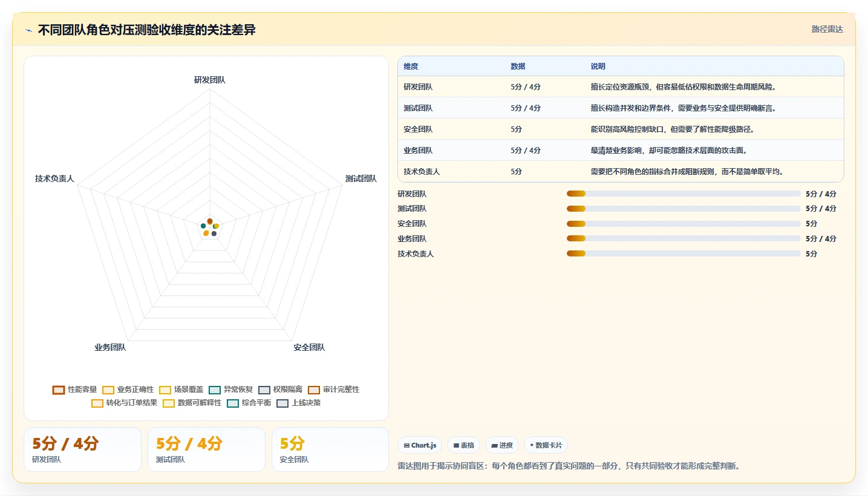Click the 技术负责人 radar axis label
The image size is (868, 496).
(54, 178)
